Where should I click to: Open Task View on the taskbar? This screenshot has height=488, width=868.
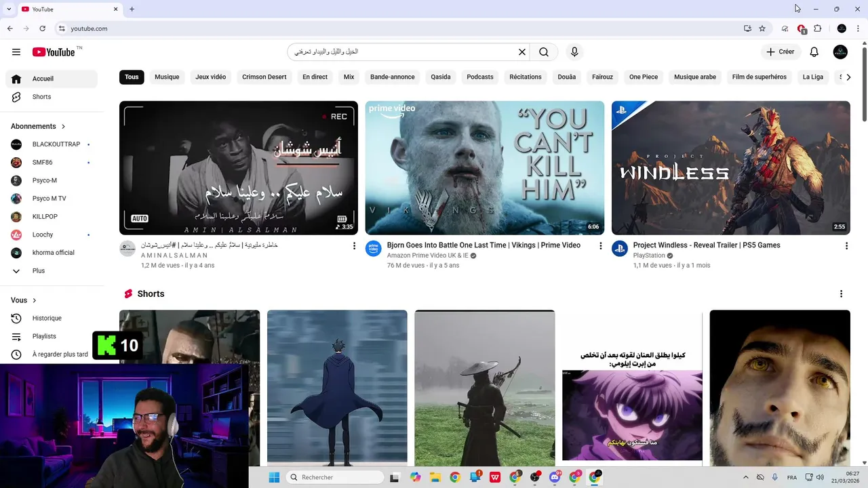tap(395, 477)
